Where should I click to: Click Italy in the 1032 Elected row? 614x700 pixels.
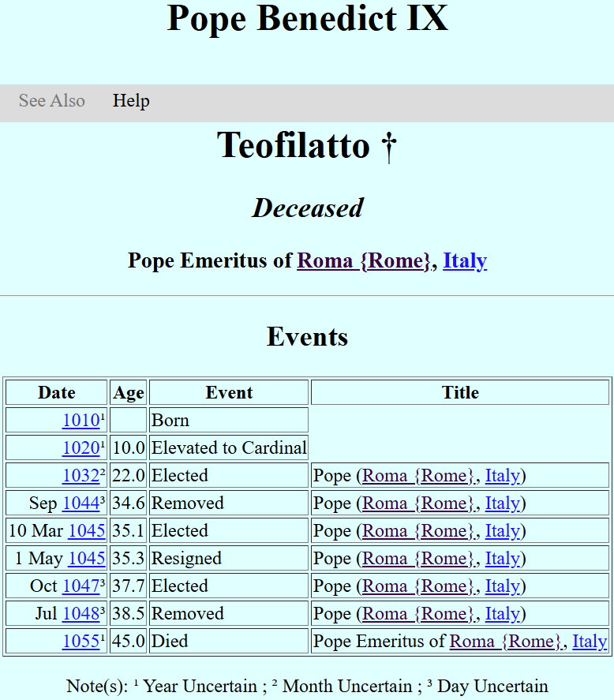coord(503,476)
